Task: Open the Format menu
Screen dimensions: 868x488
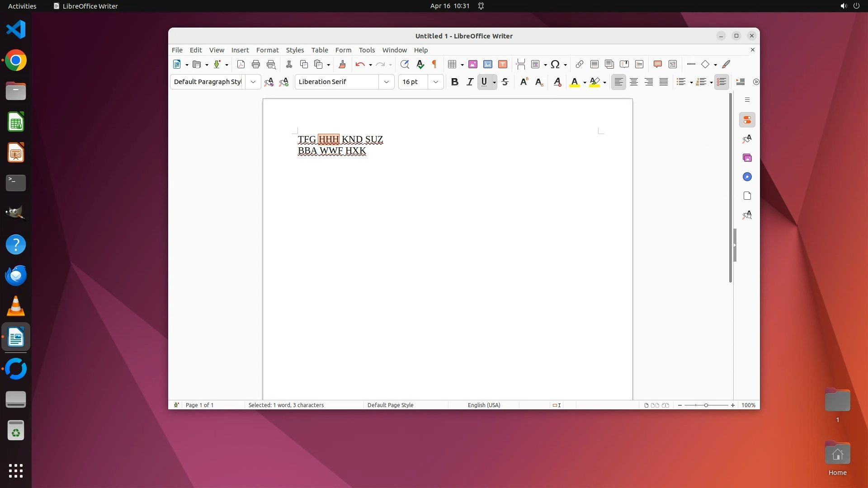Action: click(267, 50)
